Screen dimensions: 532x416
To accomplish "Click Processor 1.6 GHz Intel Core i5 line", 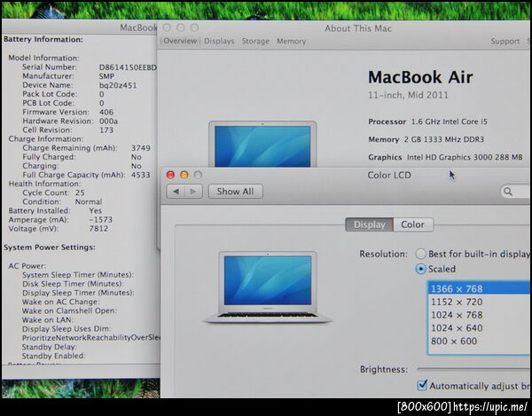I will [x=428, y=122].
